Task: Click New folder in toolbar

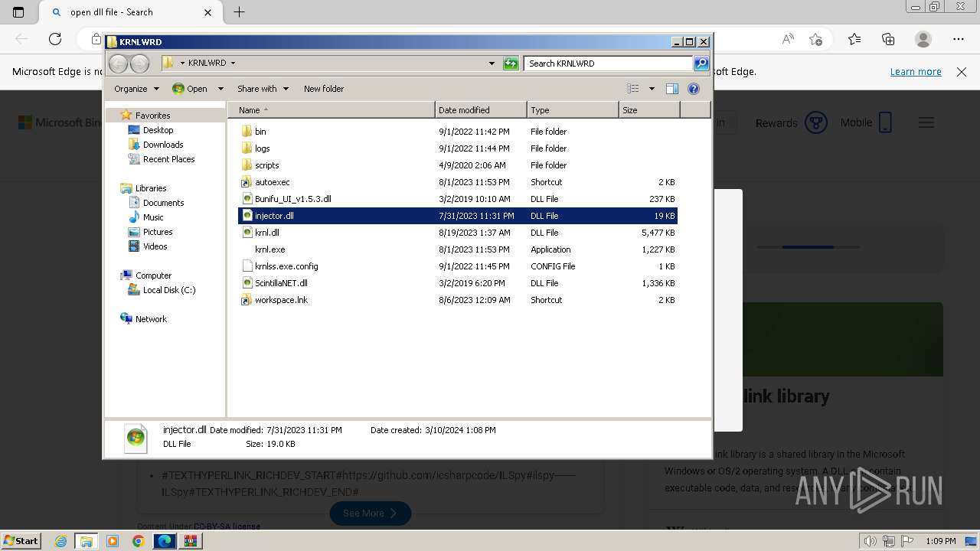Action: 324,89
